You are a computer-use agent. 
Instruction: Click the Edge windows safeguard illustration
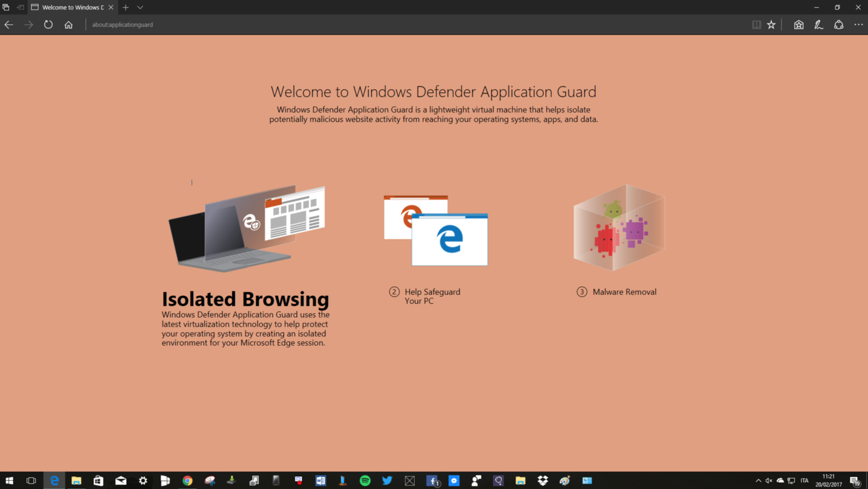(x=436, y=230)
